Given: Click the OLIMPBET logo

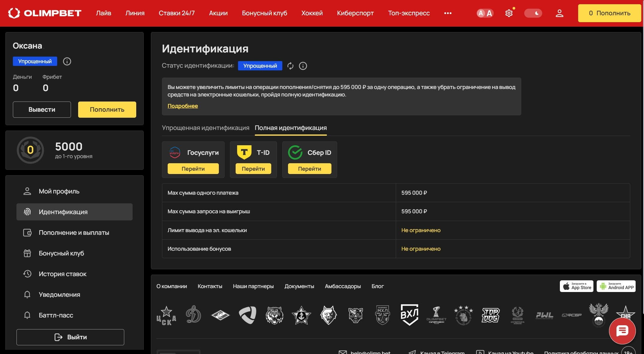Looking at the screenshot, I should point(45,13).
